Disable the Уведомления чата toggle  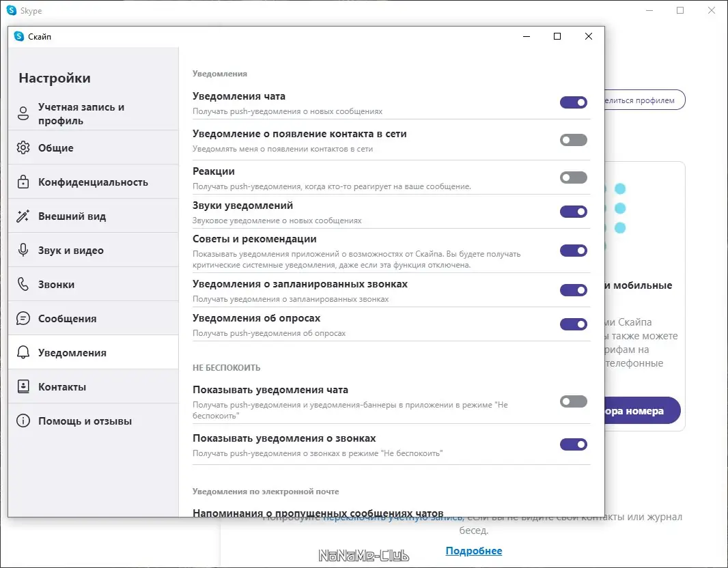coord(573,102)
